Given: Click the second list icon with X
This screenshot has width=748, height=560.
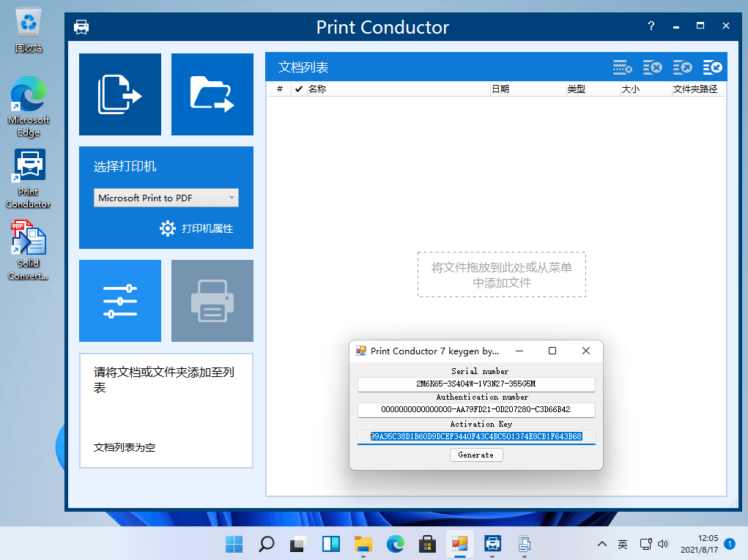Looking at the screenshot, I should pos(653,67).
